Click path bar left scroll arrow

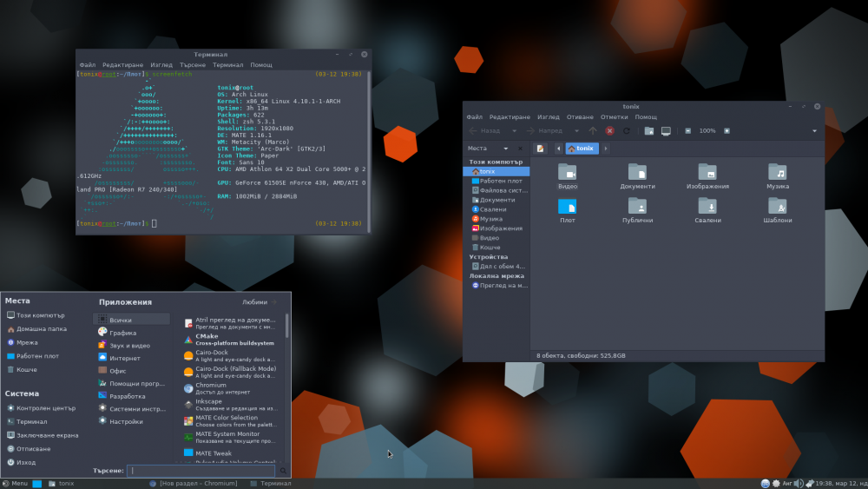coord(558,149)
